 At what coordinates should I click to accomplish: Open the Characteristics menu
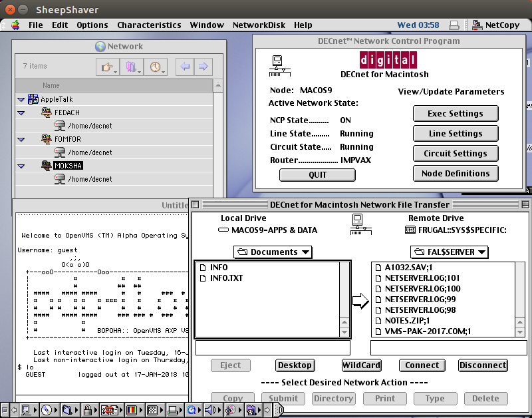pyautogui.click(x=149, y=25)
